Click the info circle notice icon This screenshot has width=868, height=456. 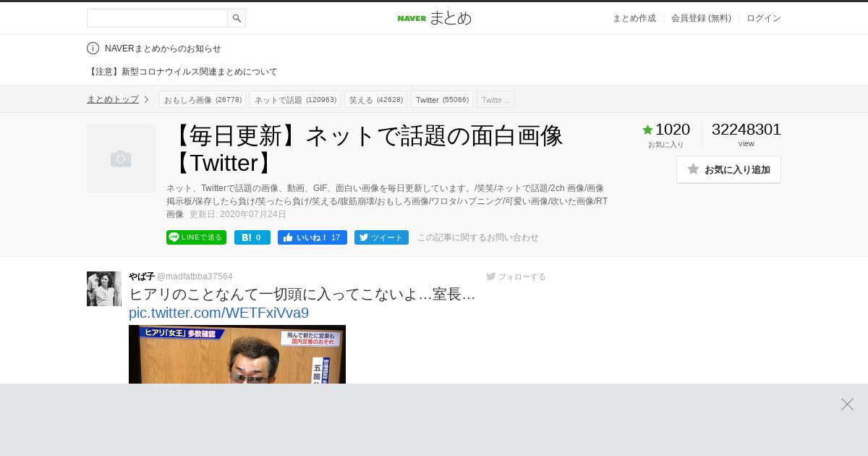pyautogui.click(x=93, y=48)
